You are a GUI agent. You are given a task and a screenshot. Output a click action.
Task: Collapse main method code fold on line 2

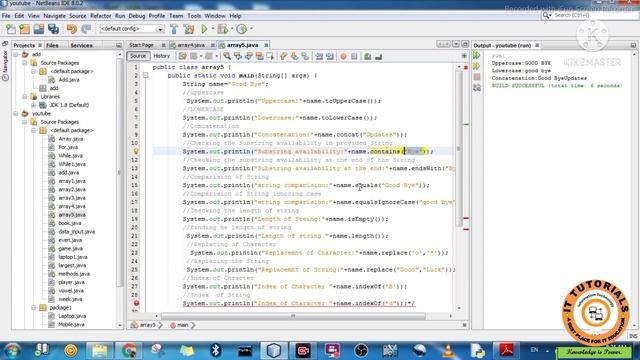coord(145,76)
